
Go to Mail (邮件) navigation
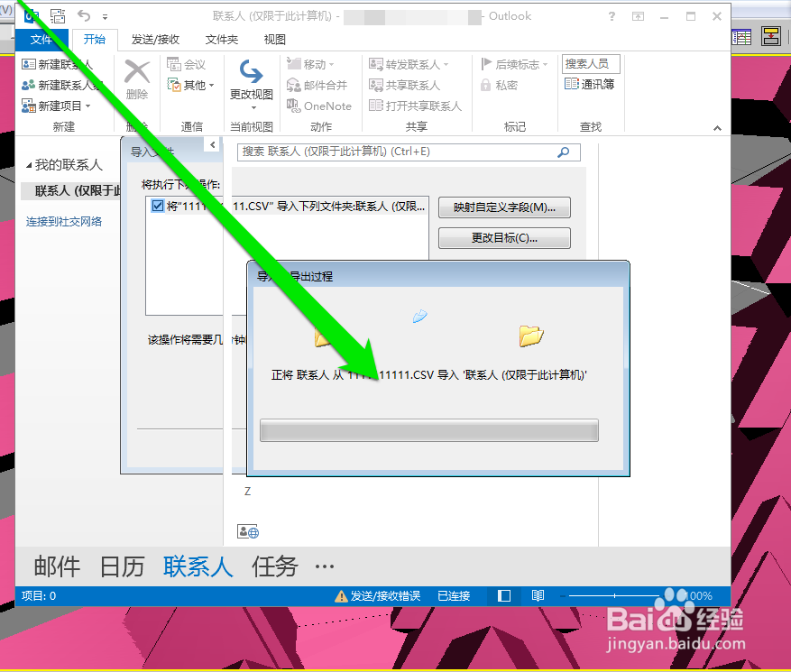(57, 566)
